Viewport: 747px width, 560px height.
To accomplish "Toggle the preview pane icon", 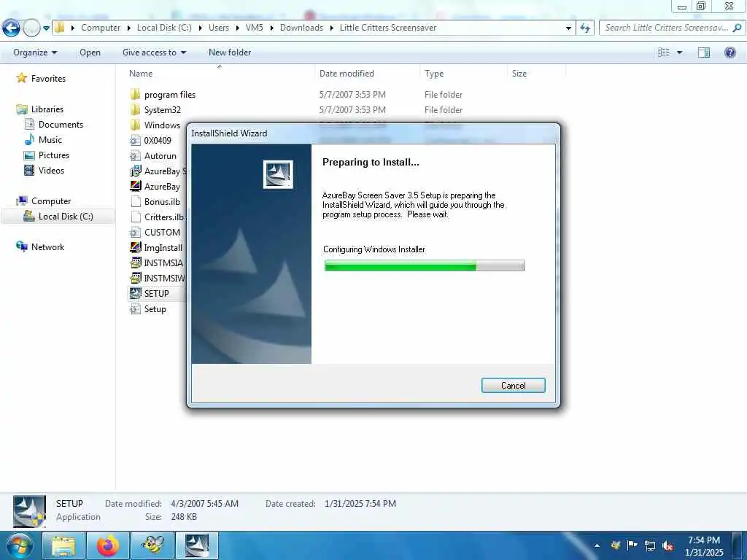I will pyautogui.click(x=704, y=52).
